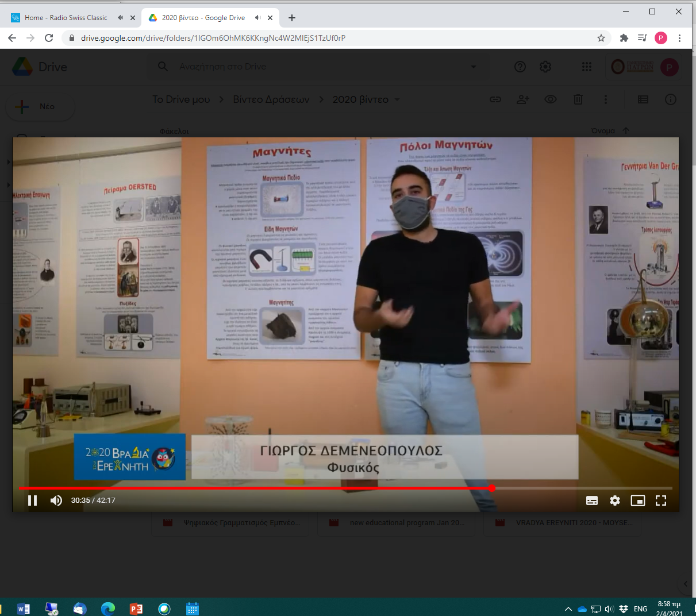Screen dimensions: 696x616
Task: Navigate to Βίντεο Δράσεων breadcrumb
Action: click(x=271, y=99)
